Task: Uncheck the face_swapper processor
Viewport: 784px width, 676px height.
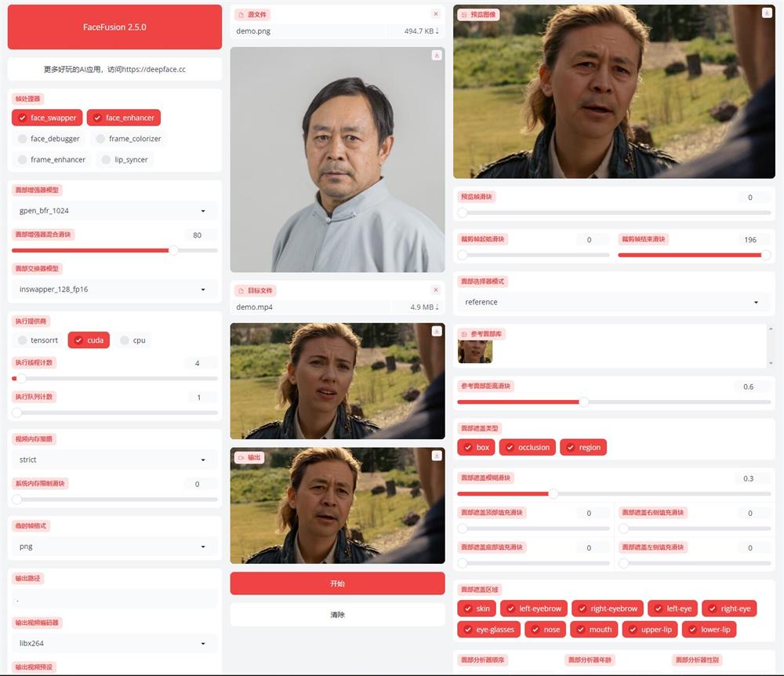Action: coord(47,118)
